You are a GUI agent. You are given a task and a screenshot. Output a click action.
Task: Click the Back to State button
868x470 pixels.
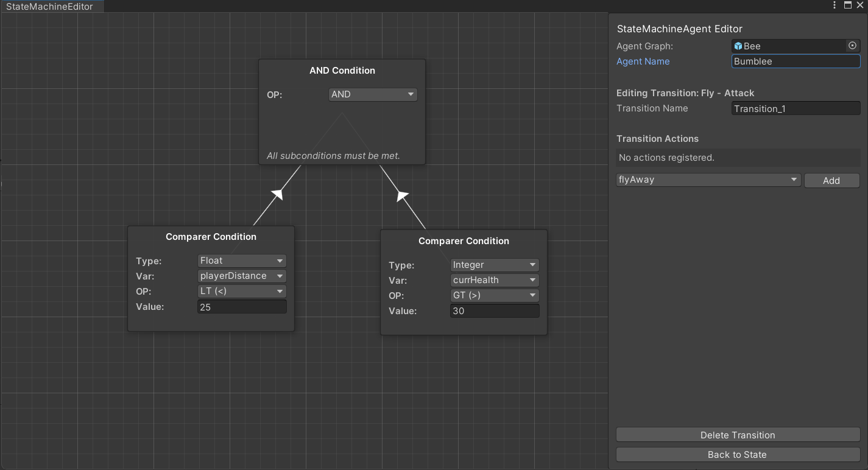pos(738,454)
